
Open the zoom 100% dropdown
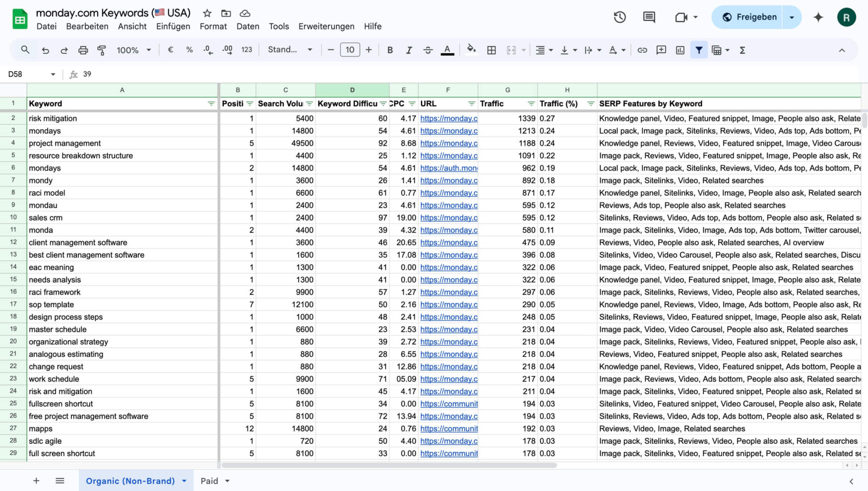click(133, 50)
